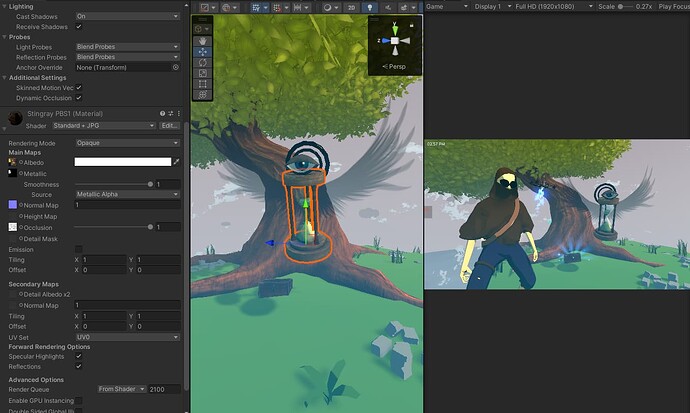Click the main Tiling X input field
This screenshot has width=690, height=413.
tap(104, 259)
